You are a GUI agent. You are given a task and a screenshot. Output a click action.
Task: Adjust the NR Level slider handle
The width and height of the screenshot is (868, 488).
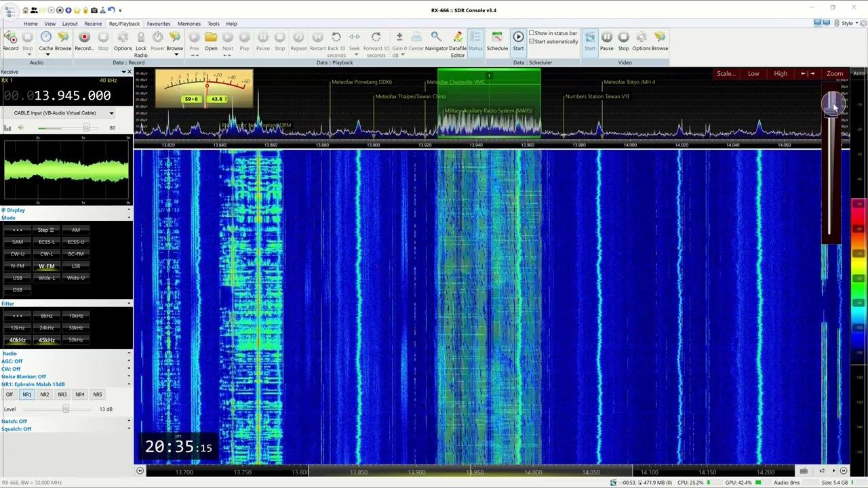pos(66,409)
